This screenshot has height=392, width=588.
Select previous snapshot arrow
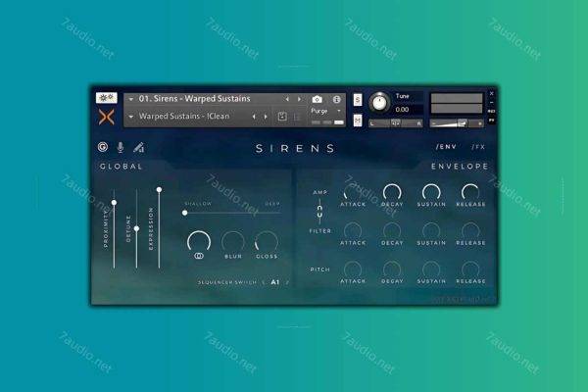coord(254,117)
